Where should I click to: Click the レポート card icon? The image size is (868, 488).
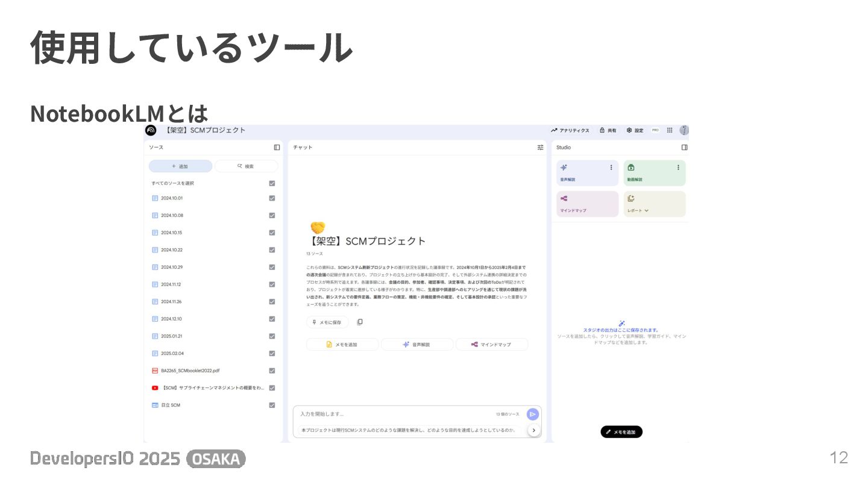pyautogui.click(x=631, y=198)
